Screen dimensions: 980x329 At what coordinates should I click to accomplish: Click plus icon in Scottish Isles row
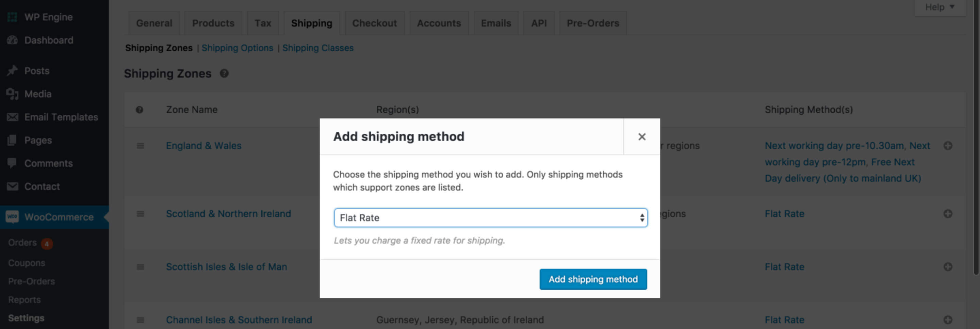(x=948, y=267)
